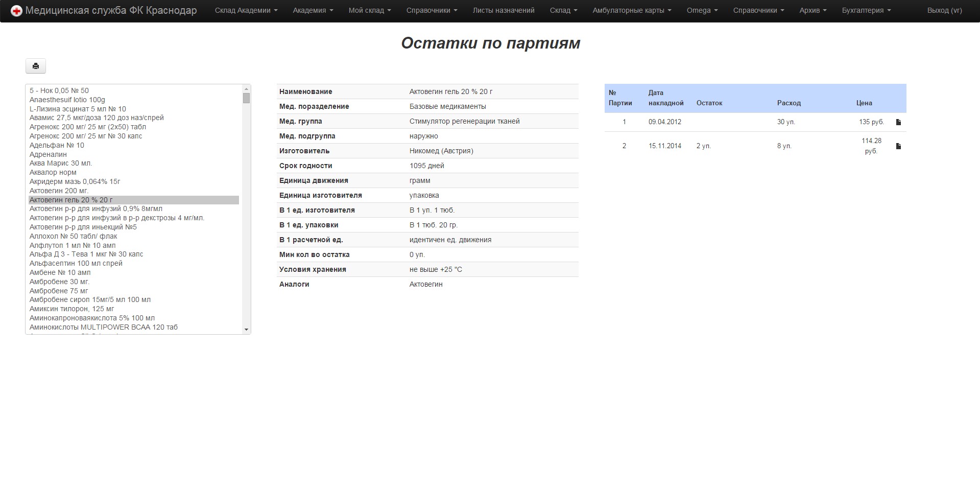This screenshot has width=980, height=488.
Task: Open Склад Академии dropdown menu
Action: click(x=246, y=10)
